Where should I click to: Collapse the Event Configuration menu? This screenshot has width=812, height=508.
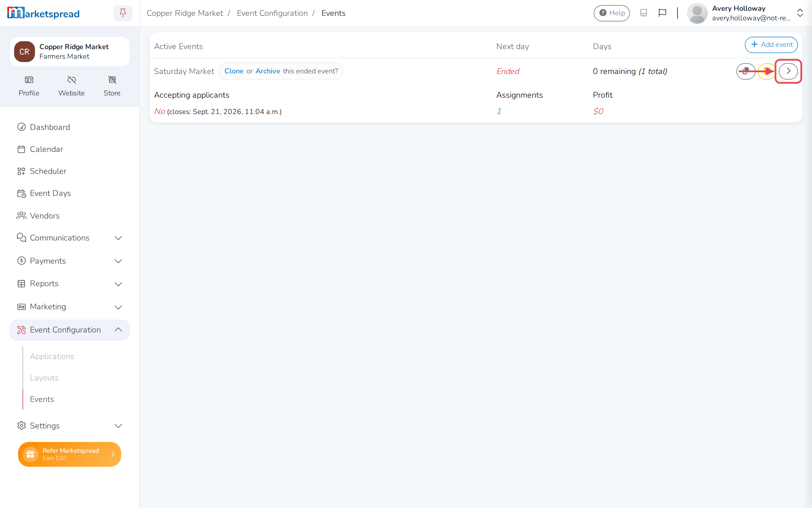click(x=69, y=330)
